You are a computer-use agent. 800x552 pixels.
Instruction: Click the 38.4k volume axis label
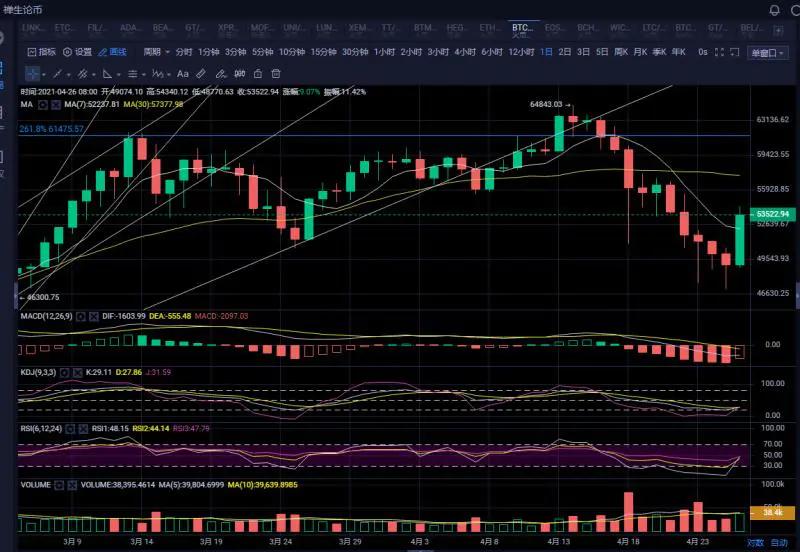point(772,512)
